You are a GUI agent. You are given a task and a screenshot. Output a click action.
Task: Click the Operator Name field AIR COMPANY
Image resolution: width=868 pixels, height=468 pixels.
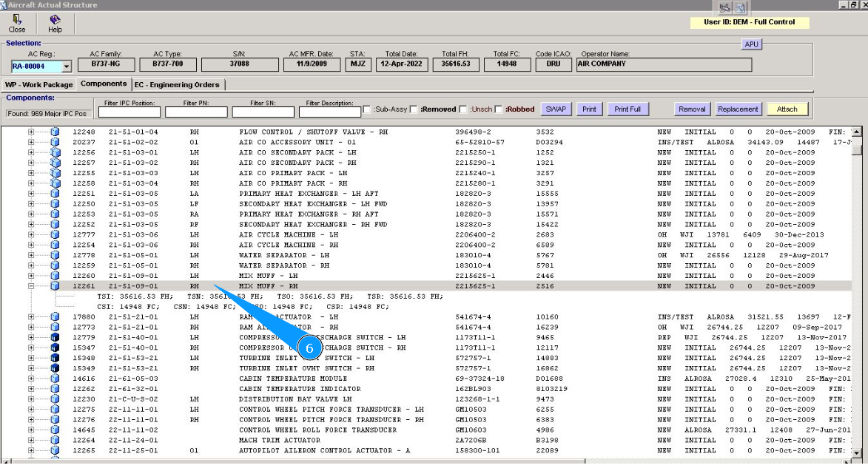[664, 65]
